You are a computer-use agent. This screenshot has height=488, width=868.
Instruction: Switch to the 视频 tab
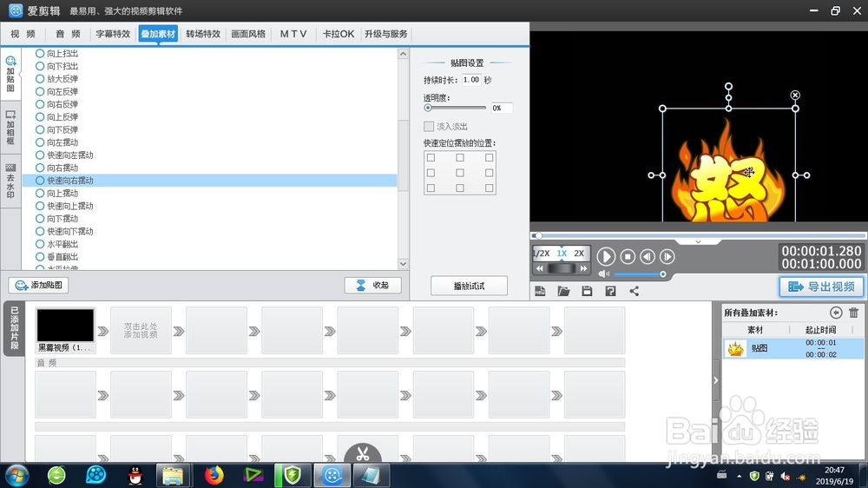click(x=23, y=34)
